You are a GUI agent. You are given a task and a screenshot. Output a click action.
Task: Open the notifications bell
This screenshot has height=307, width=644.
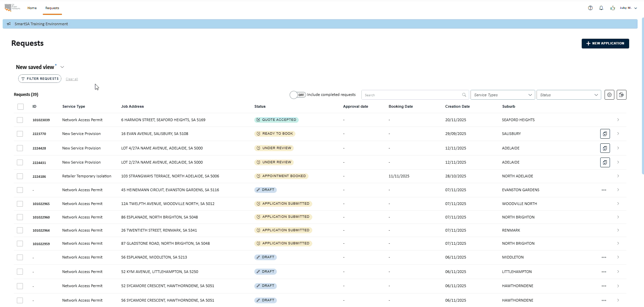(x=601, y=8)
